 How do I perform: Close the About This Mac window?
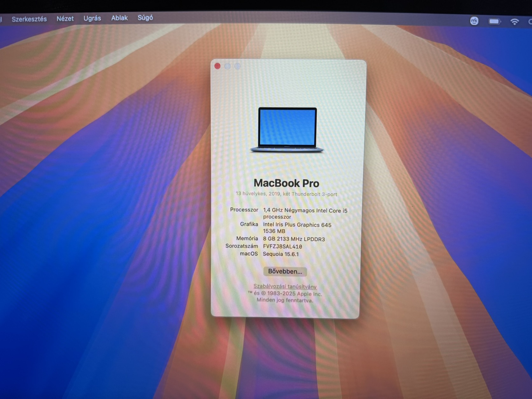tap(218, 66)
